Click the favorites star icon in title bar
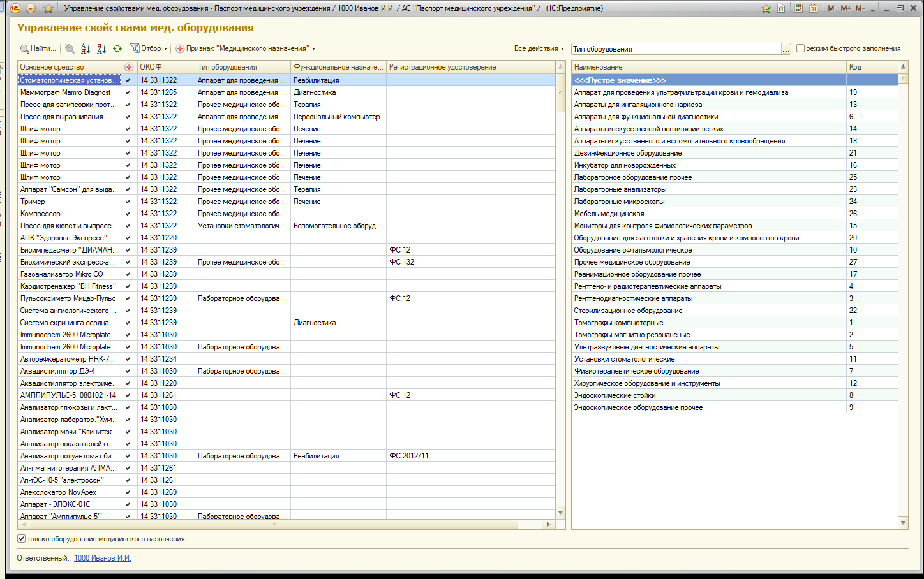The image size is (924, 579). pyautogui.click(x=48, y=8)
